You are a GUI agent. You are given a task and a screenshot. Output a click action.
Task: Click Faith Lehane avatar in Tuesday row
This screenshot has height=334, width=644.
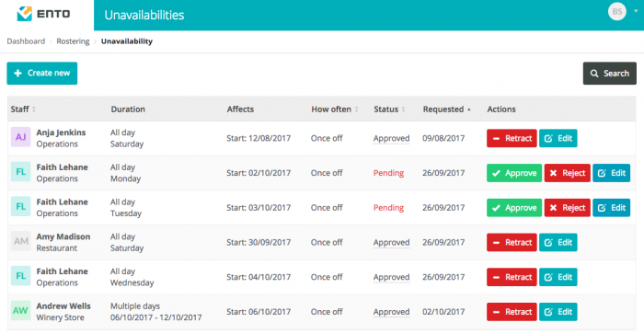coord(20,207)
